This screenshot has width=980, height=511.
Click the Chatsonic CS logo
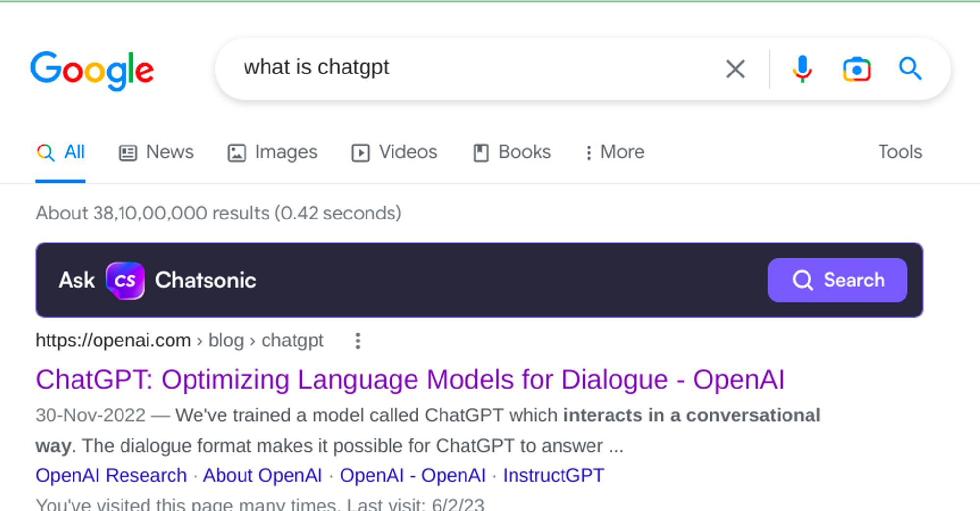click(x=124, y=280)
